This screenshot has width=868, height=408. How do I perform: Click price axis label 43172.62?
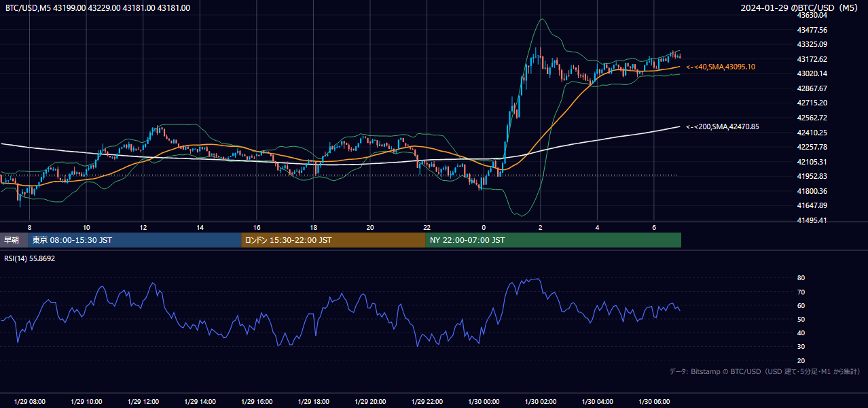click(812, 59)
